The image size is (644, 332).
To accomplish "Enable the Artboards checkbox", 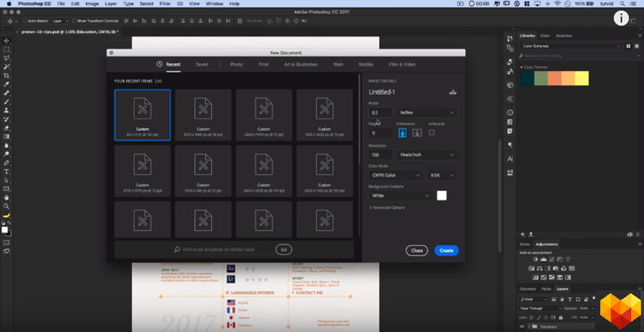I will (431, 132).
